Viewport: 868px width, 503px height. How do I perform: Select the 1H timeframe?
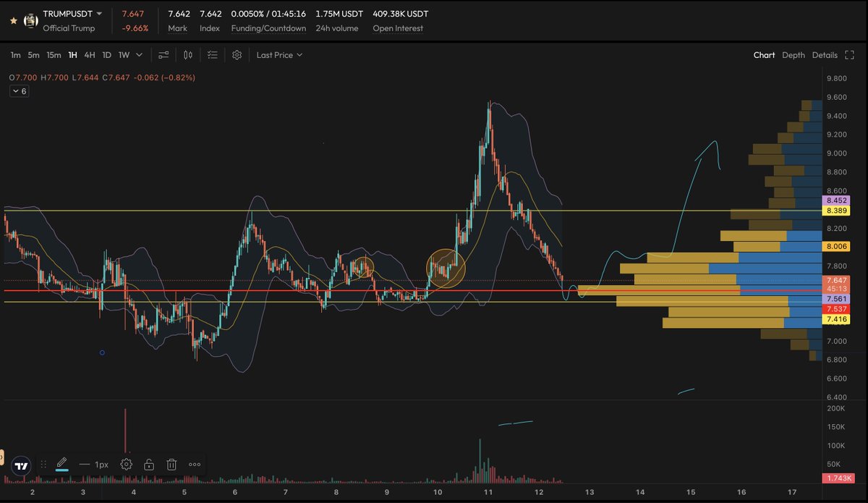point(73,55)
